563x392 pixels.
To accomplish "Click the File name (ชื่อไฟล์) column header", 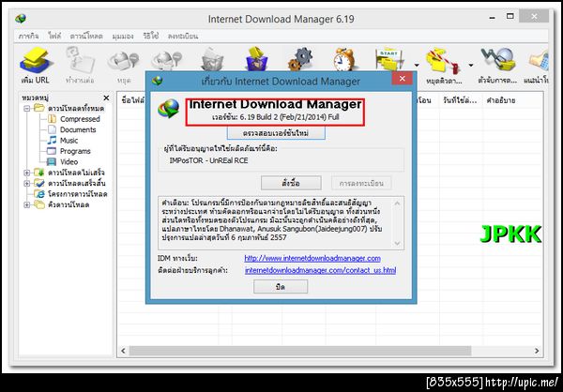I will point(132,100).
